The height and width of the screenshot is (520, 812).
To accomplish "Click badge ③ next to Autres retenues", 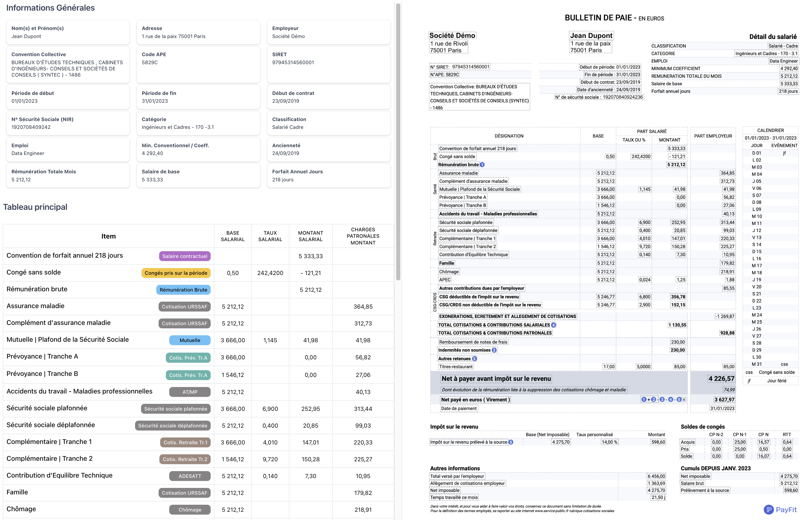I will tap(474, 359).
